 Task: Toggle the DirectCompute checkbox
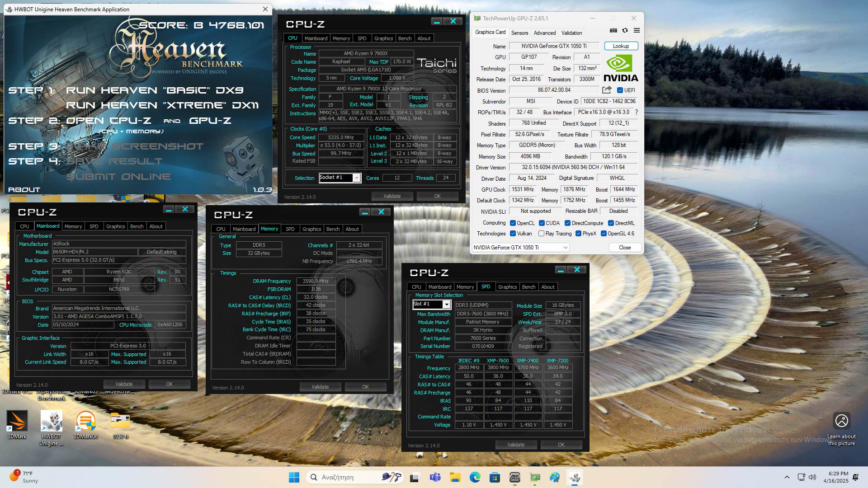point(567,223)
